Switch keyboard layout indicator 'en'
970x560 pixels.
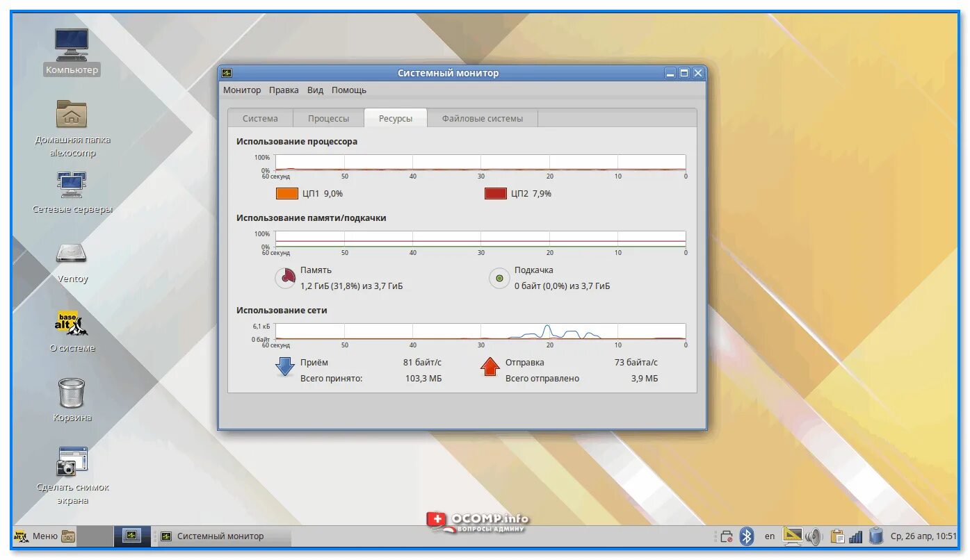pos(770,536)
